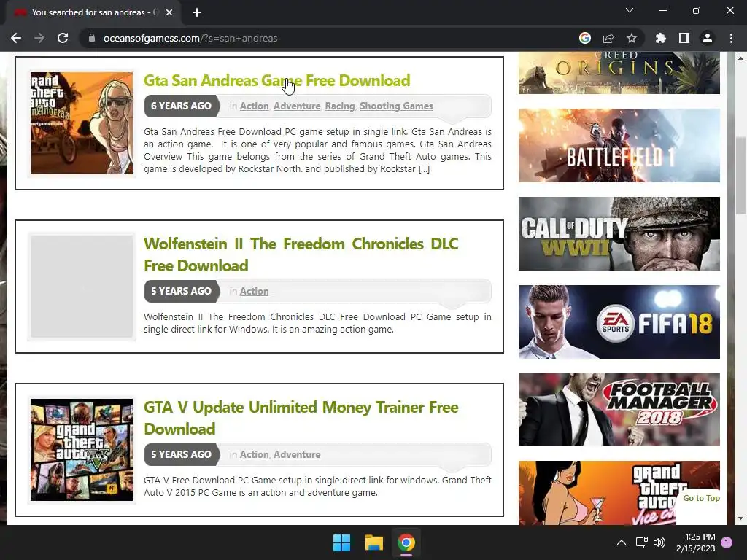Click the browser forward arrow
747x560 pixels.
[39, 38]
